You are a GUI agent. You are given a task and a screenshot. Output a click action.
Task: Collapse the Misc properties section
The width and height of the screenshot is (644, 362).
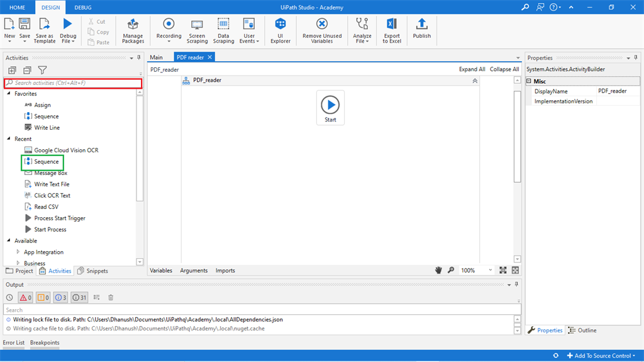pyautogui.click(x=529, y=81)
